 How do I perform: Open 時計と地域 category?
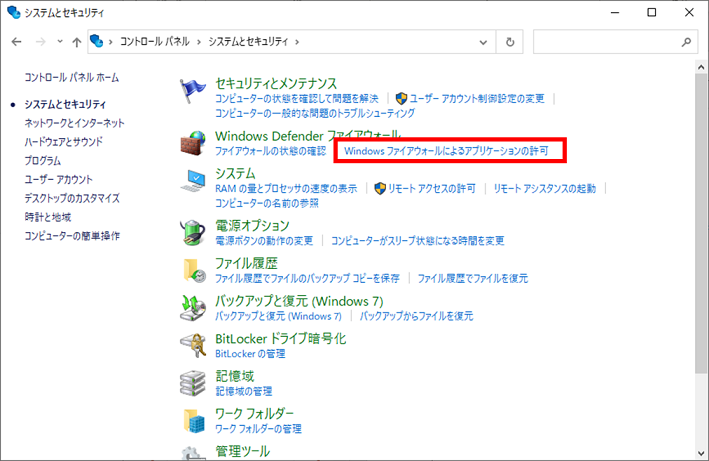[x=47, y=217]
